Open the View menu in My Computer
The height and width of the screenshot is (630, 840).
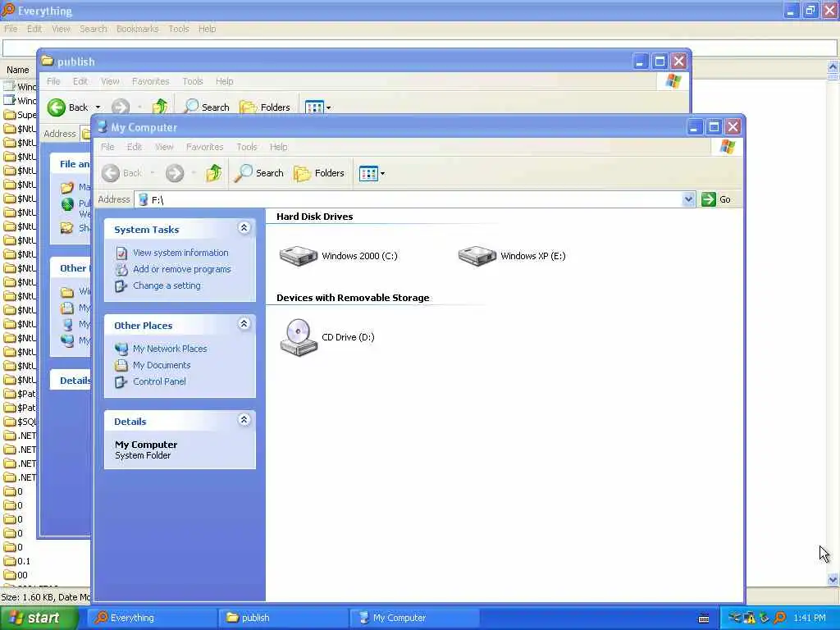(x=164, y=147)
